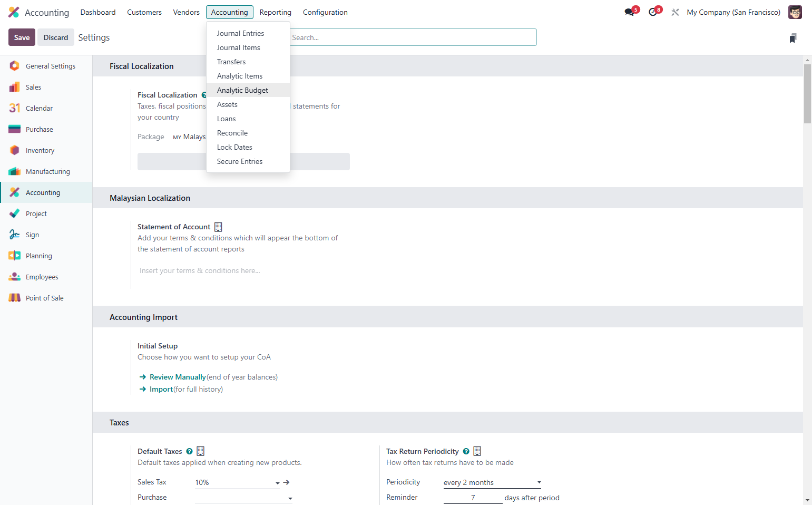
Task: Open Manufacturing settings in sidebar
Action: (46, 171)
